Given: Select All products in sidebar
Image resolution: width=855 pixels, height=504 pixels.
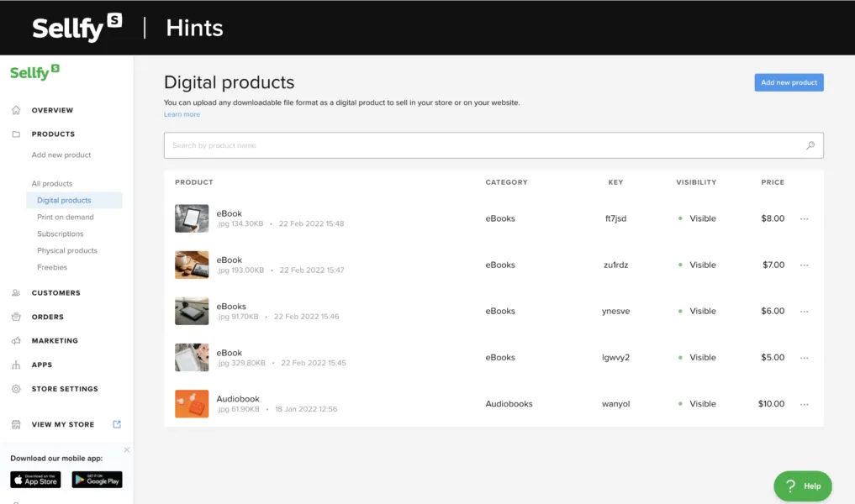Looking at the screenshot, I should (52, 184).
